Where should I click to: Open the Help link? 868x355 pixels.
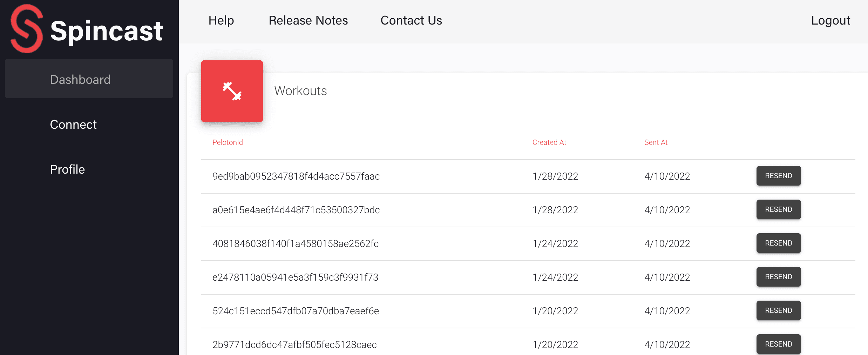221,20
